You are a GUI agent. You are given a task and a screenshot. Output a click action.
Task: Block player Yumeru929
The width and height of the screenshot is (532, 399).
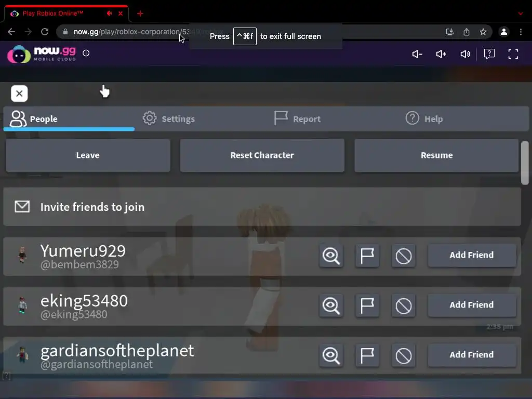click(x=403, y=256)
